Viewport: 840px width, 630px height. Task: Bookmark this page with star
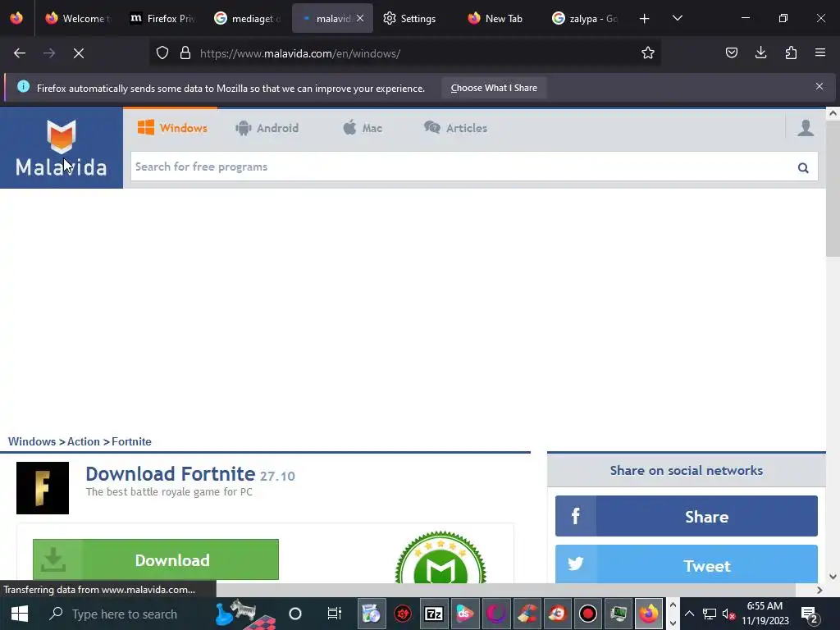tap(648, 53)
